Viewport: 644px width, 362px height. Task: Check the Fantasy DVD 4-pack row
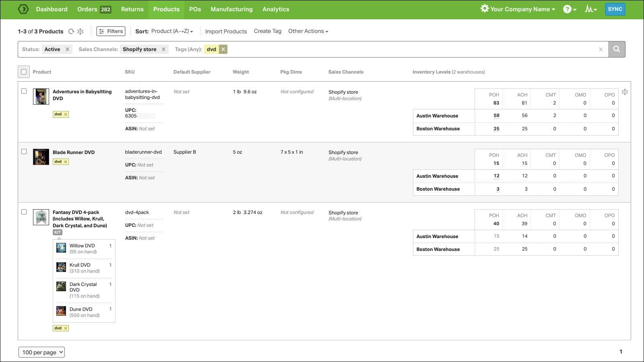(24, 212)
